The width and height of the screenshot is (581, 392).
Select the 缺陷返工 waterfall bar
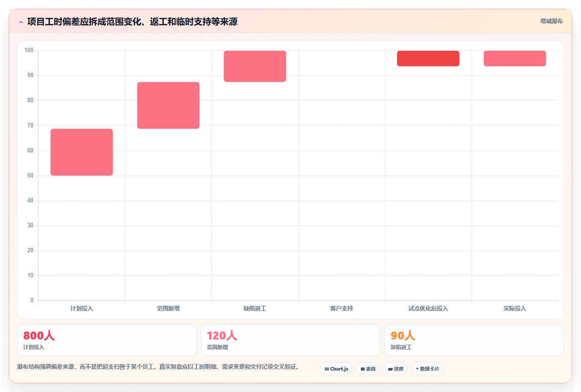[255, 66]
